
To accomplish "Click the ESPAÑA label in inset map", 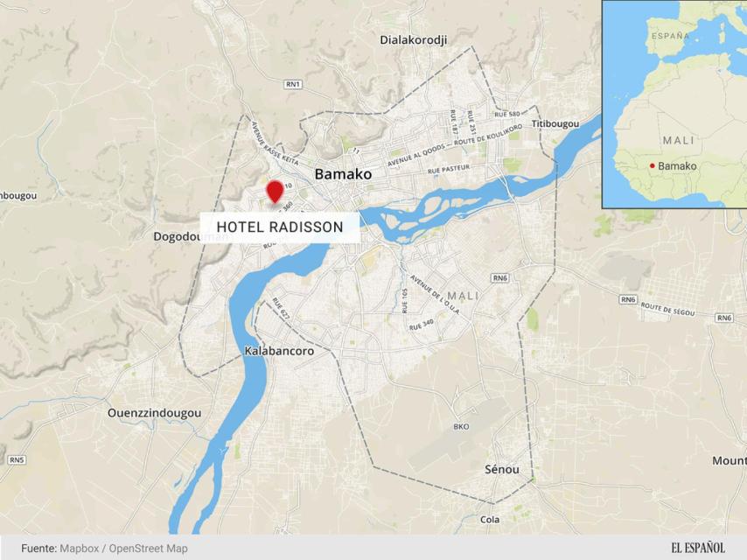I will [670, 36].
